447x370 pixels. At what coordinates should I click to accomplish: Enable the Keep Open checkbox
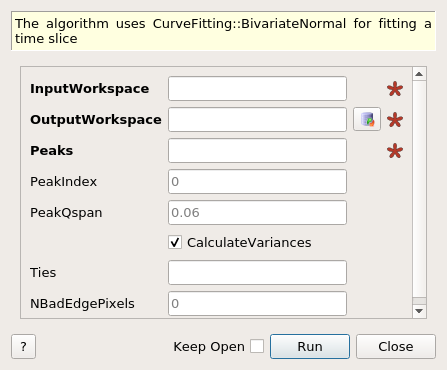pyautogui.click(x=257, y=346)
